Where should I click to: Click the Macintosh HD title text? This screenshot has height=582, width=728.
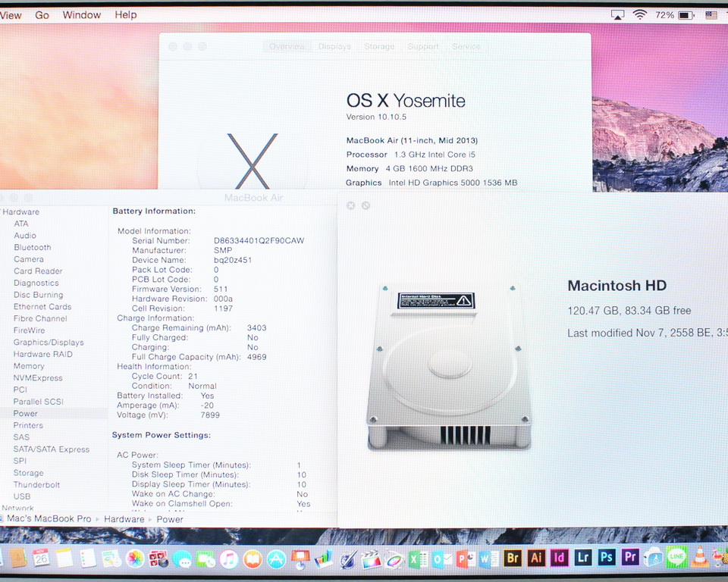point(617,286)
